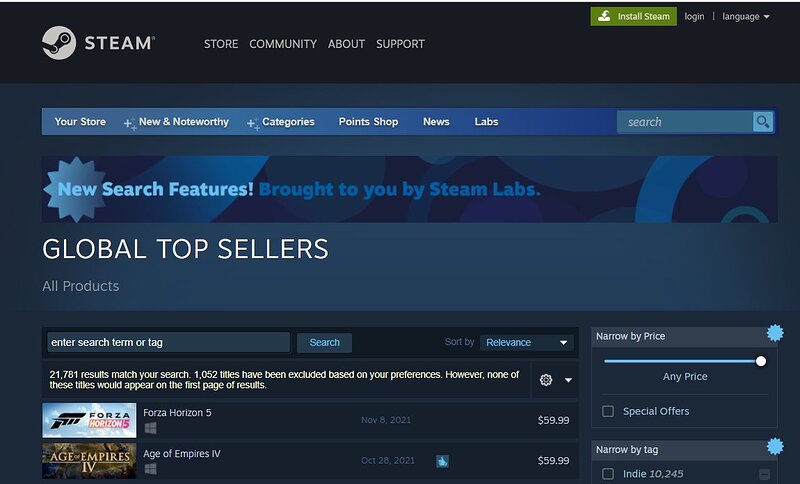Click the All Products subtitle
The width and height of the screenshot is (800, 484).
tap(81, 286)
